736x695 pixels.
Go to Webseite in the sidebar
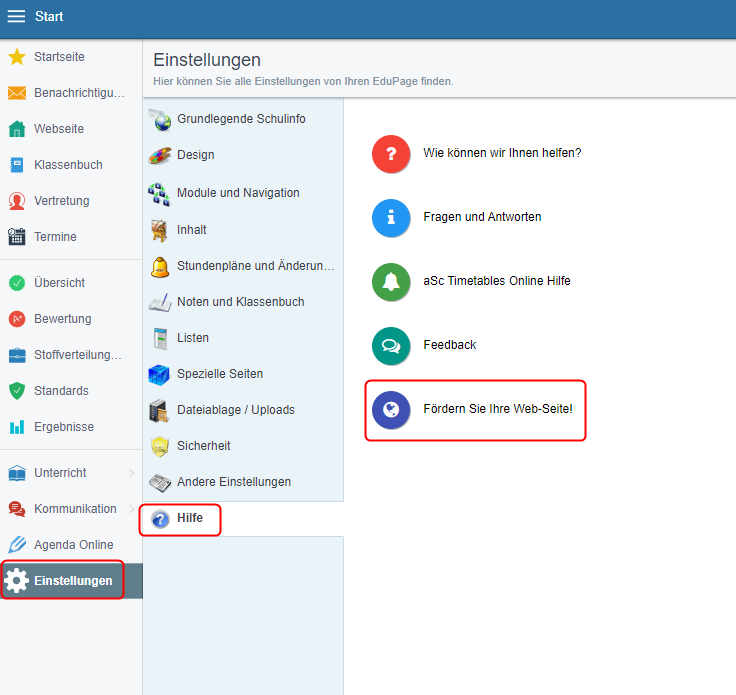pyautogui.click(x=71, y=129)
